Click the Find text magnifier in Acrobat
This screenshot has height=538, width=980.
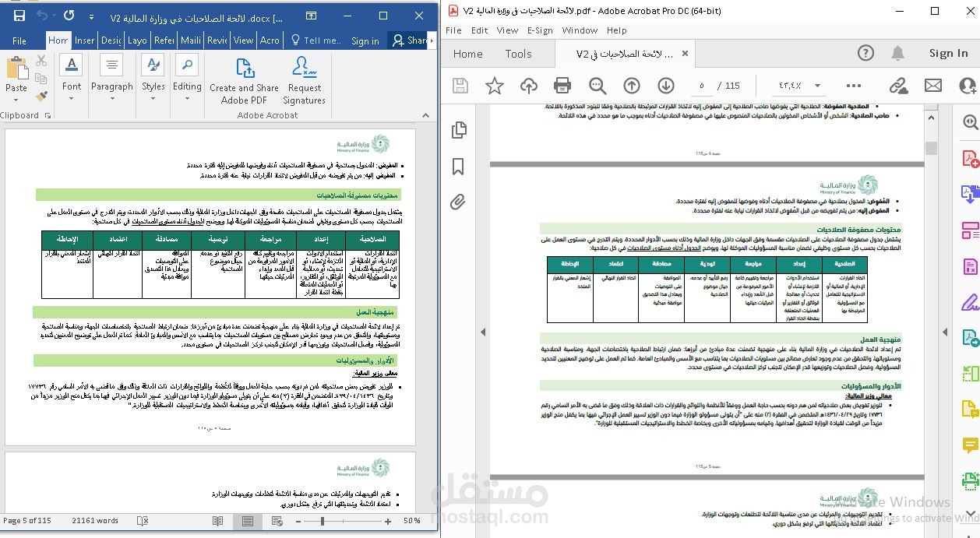598,86
